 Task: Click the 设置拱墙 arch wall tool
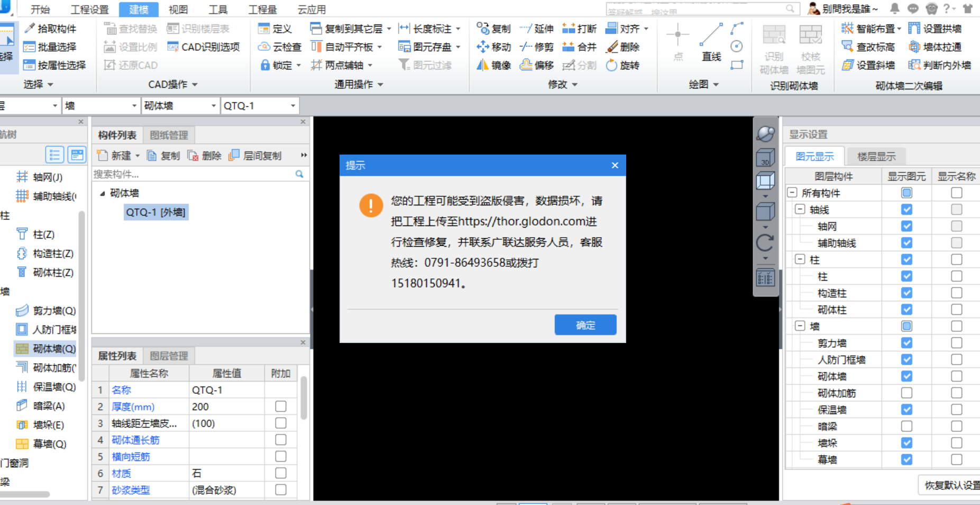point(935,29)
